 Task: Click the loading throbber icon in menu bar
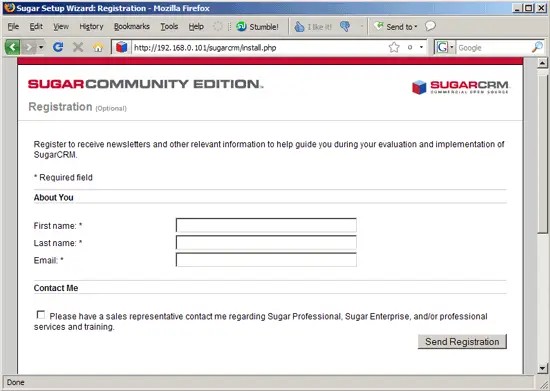[218, 26]
